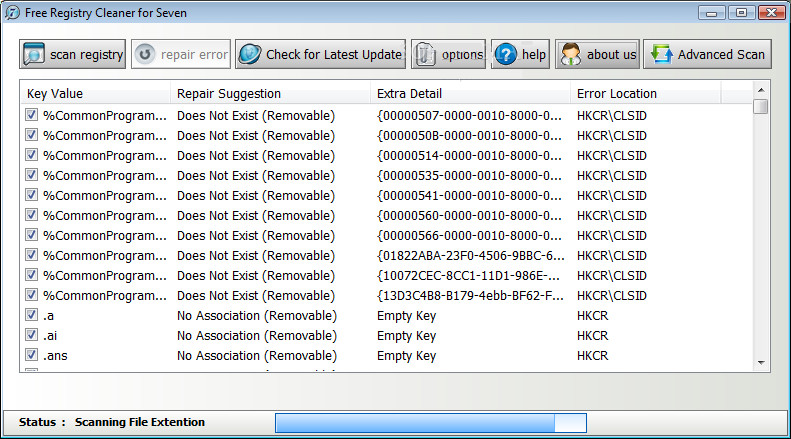Start Advanced Scan via its label
This screenshot has width=791, height=439.
(x=721, y=54)
